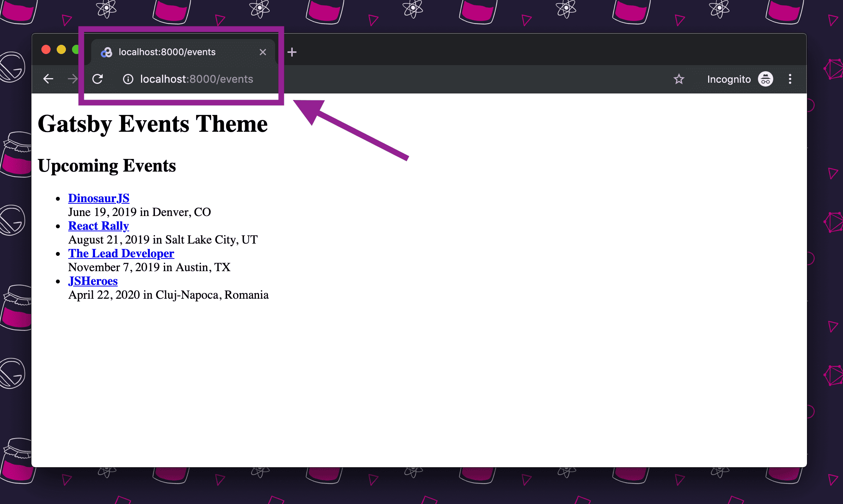
Task: Click the Incognito label text
Action: (729, 79)
